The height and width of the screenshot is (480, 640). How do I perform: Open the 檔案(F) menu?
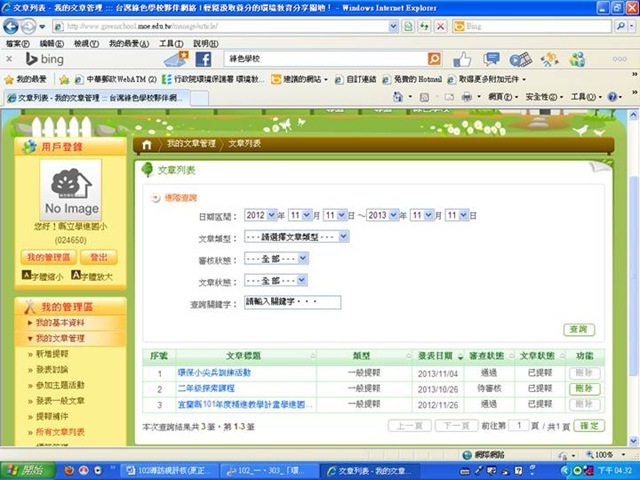tap(18, 44)
